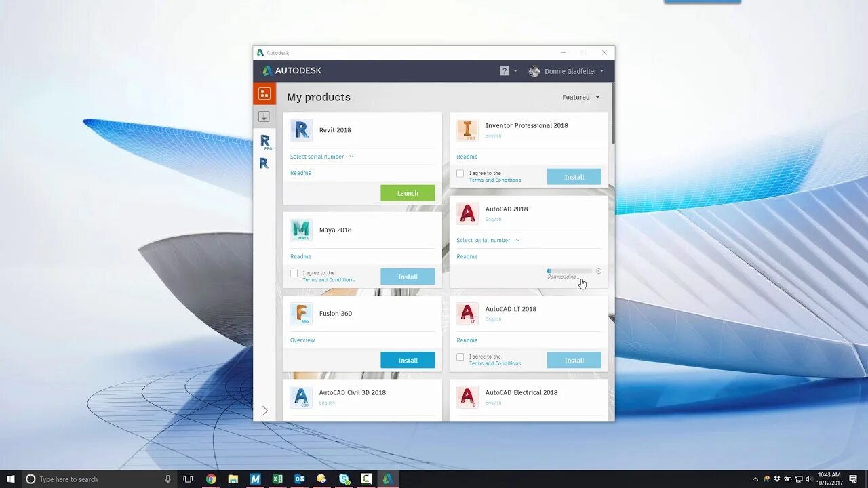This screenshot has width=868, height=488.
Task: Click the Revit 2018 product icon
Action: click(x=301, y=130)
